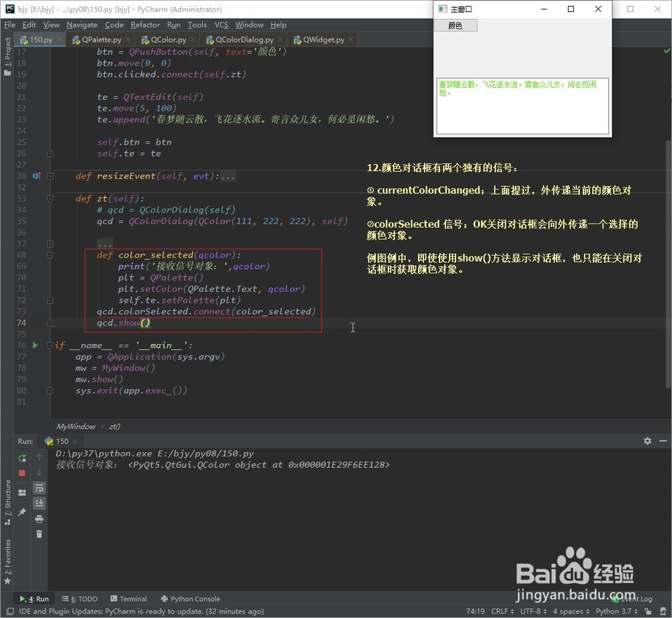Restore layout icon in Run panel

22,492
